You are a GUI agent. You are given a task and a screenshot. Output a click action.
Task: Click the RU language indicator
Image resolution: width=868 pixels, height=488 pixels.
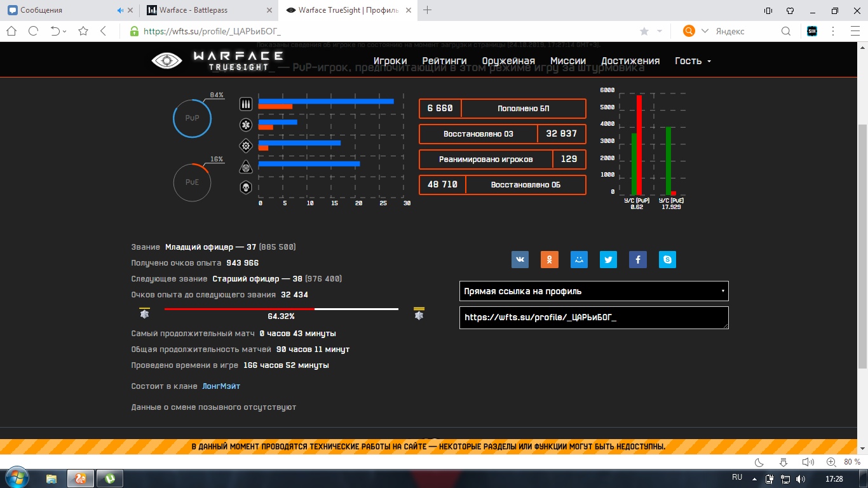(737, 477)
